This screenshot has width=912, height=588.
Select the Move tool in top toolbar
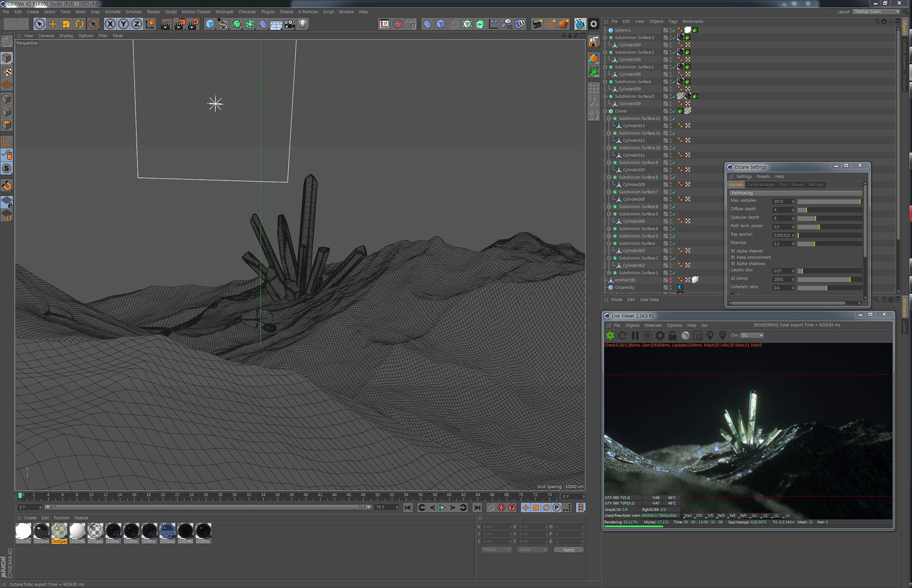tap(53, 24)
